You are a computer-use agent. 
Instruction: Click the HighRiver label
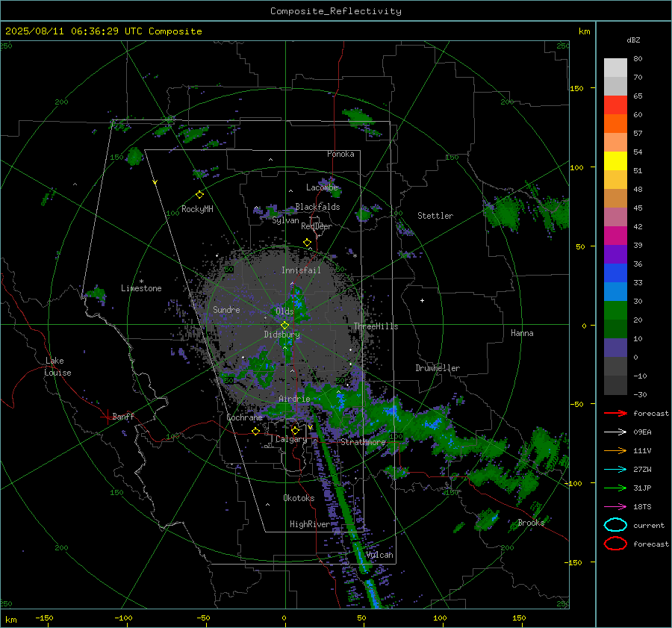tap(310, 524)
